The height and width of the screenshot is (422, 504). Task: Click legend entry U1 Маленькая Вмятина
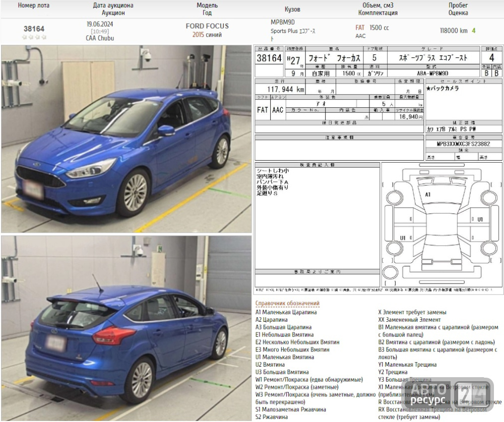click(284, 357)
